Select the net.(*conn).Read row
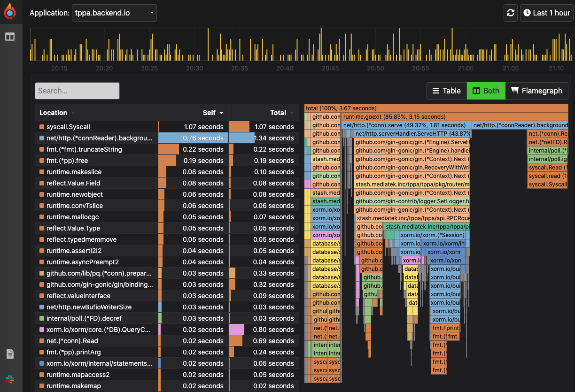575x392 pixels. [167, 341]
